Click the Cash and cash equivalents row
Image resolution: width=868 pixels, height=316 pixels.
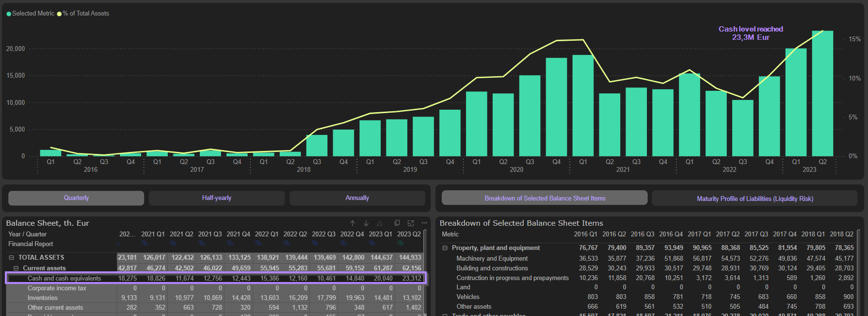(x=64, y=278)
